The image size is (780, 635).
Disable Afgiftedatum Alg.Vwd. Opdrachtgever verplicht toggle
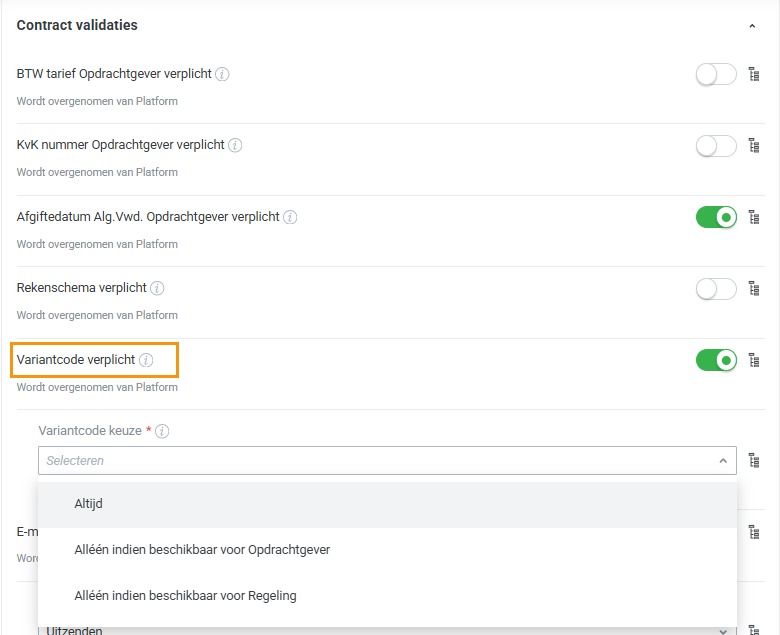point(716,217)
